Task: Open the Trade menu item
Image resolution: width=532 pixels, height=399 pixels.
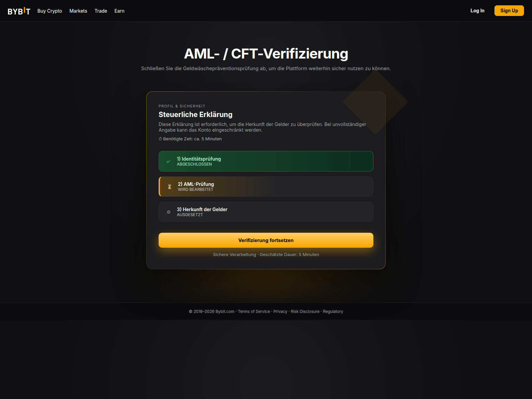Action: pos(101,11)
